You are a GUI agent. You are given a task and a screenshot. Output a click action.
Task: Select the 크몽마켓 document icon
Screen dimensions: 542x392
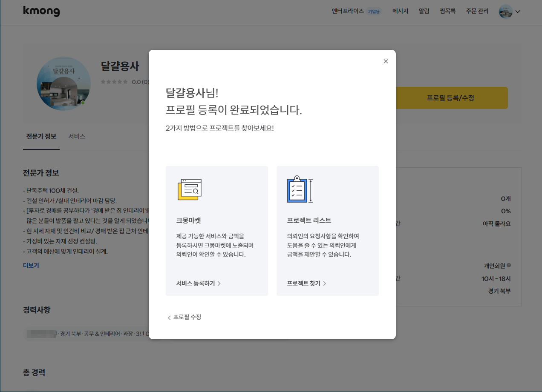pos(190,189)
